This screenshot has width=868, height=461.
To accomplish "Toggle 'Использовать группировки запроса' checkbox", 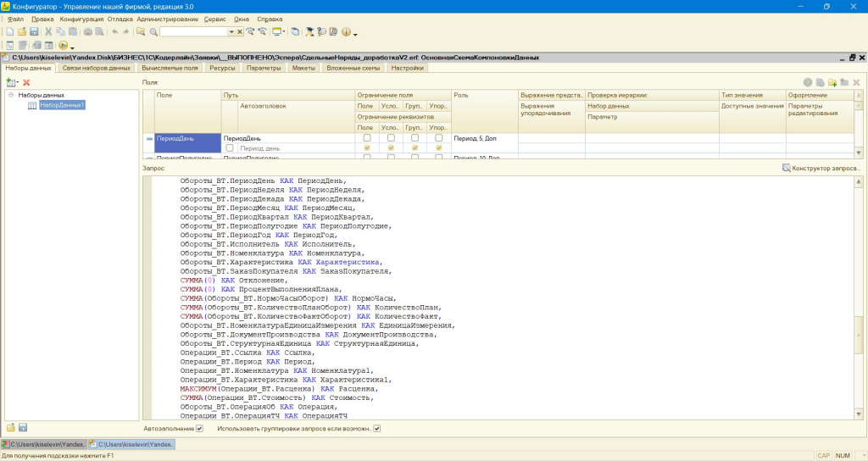I will (x=376, y=428).
